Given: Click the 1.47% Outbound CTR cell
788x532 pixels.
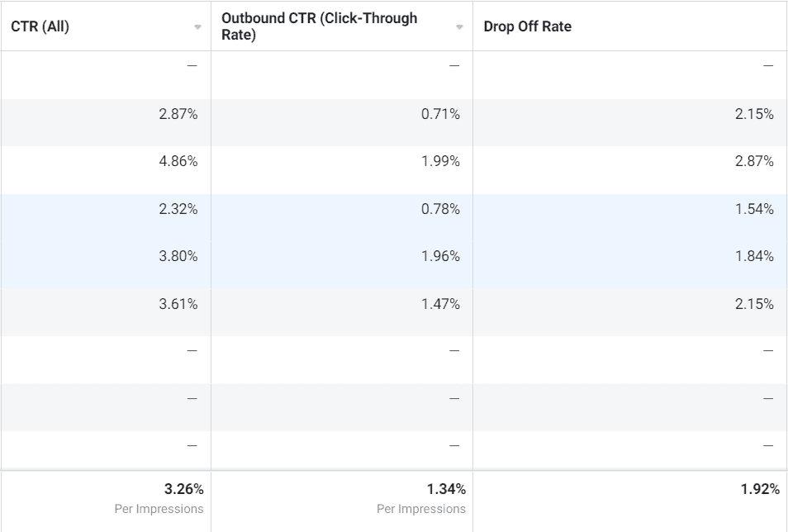Looking at the screenshot, I should (440, 304).
